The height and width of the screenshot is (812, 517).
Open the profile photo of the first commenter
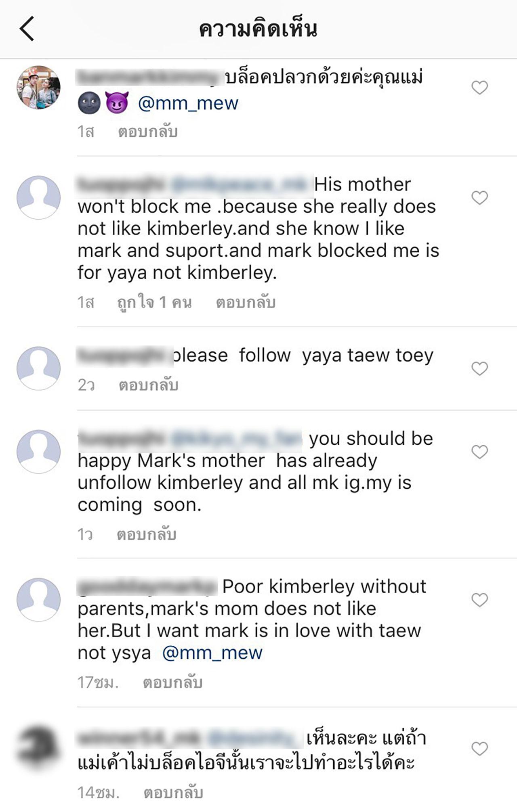(x=38, y=88)
